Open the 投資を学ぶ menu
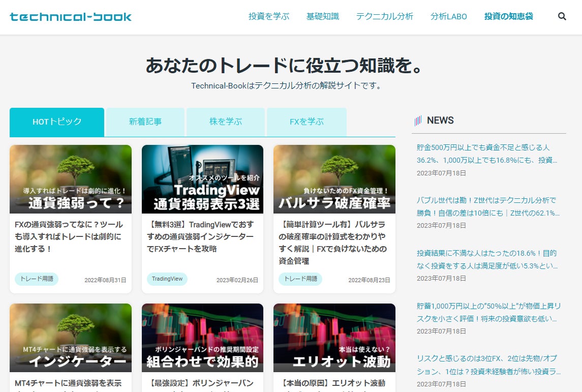 268,16
